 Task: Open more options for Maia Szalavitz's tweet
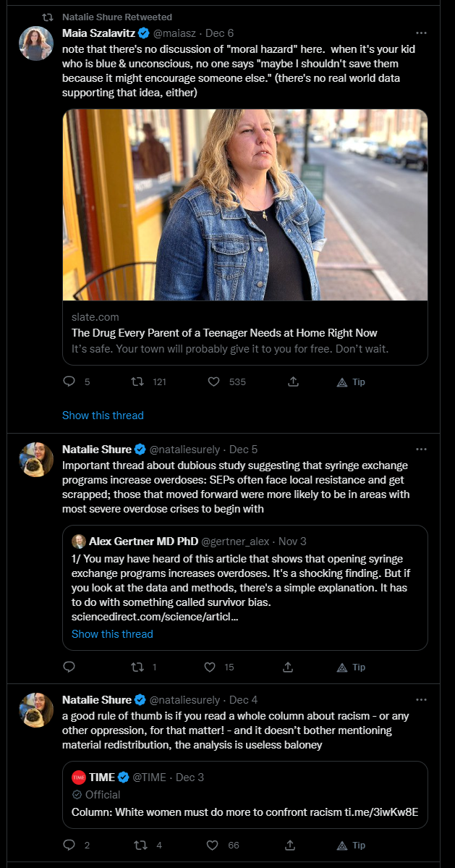tap(421, 33)
